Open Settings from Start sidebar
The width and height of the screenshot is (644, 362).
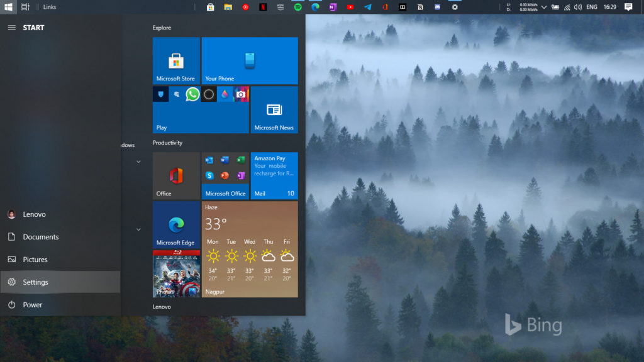point(60,282)
